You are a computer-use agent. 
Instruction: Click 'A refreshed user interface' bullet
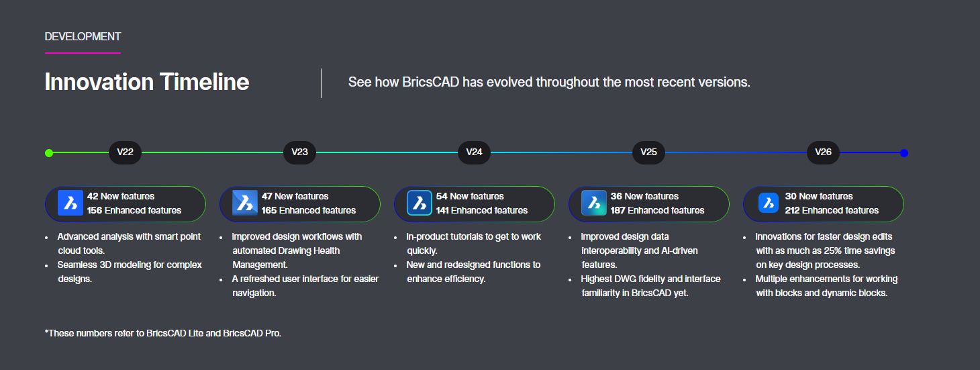pos(305,285)
